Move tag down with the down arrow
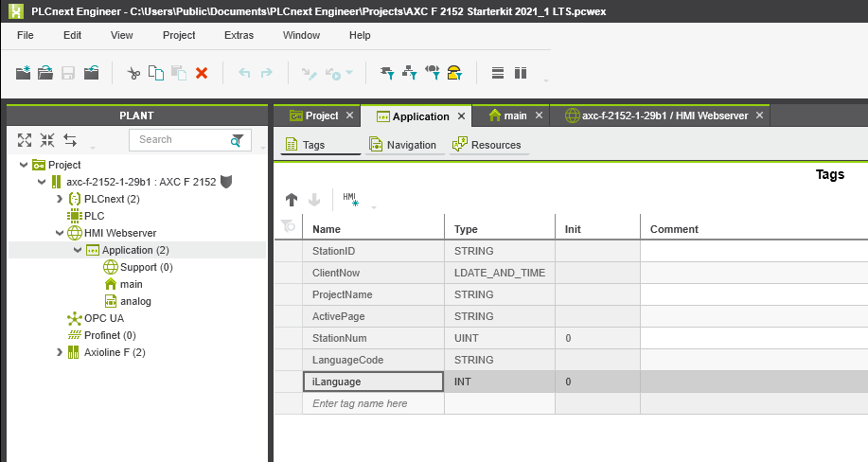The width and height of the screenshot is (868, 462). pos(314,200)
